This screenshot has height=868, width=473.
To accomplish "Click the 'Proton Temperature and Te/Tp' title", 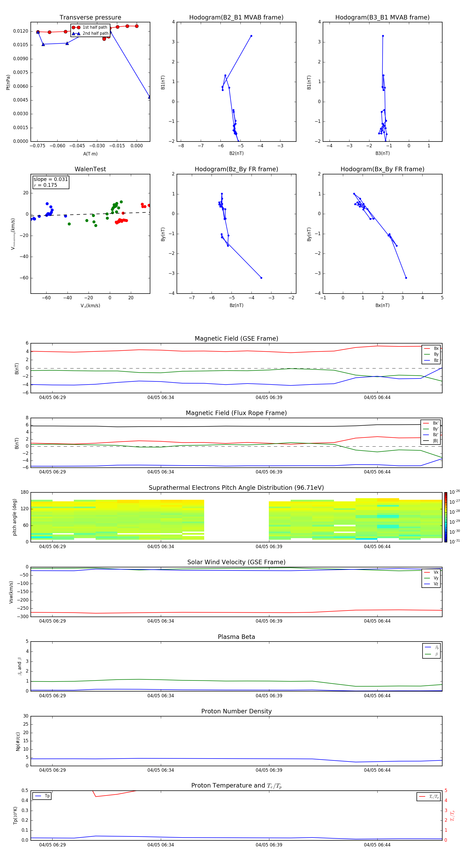I will (x=236, y=786).
